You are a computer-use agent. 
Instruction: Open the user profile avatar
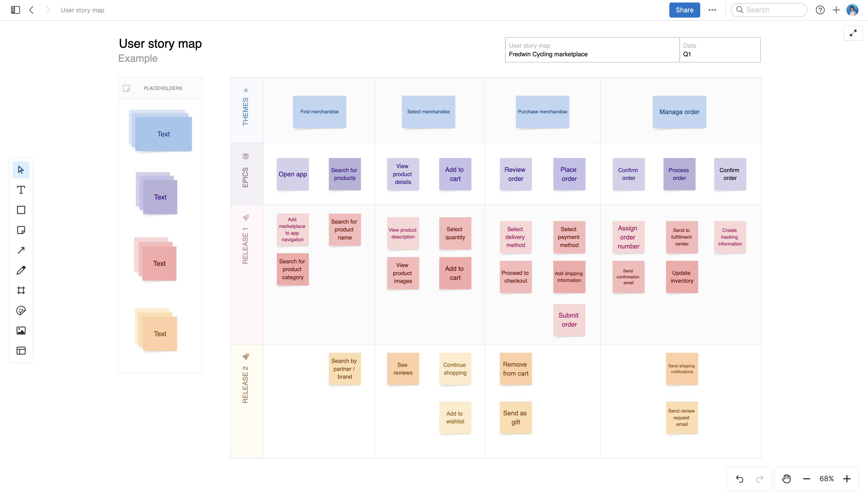click(x=853, y=10)
